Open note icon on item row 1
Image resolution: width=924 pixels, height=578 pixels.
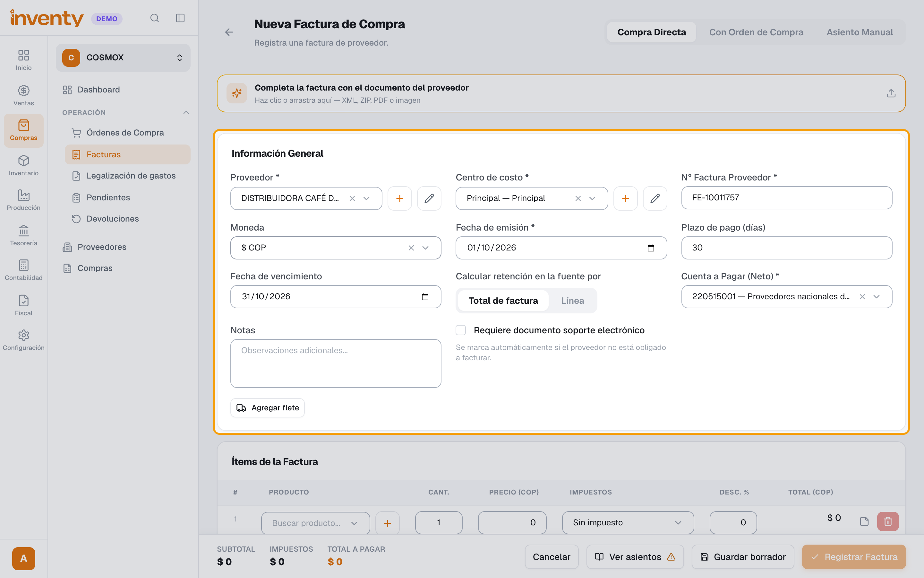point(864,521)
